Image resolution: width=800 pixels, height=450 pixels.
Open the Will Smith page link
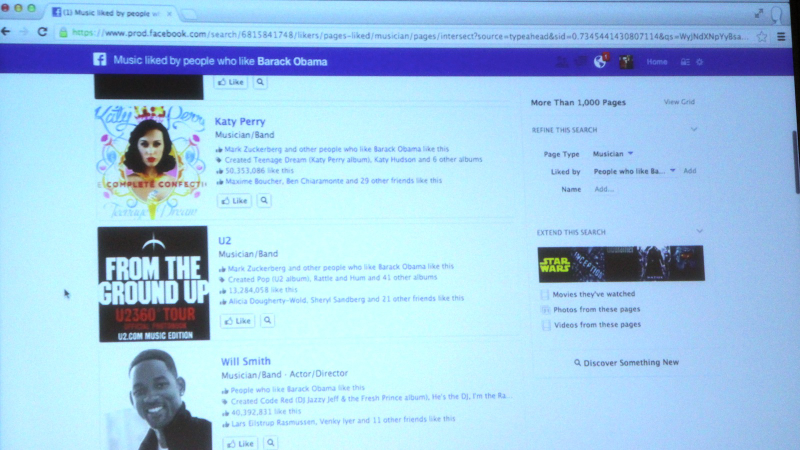[x=245, y=361]
